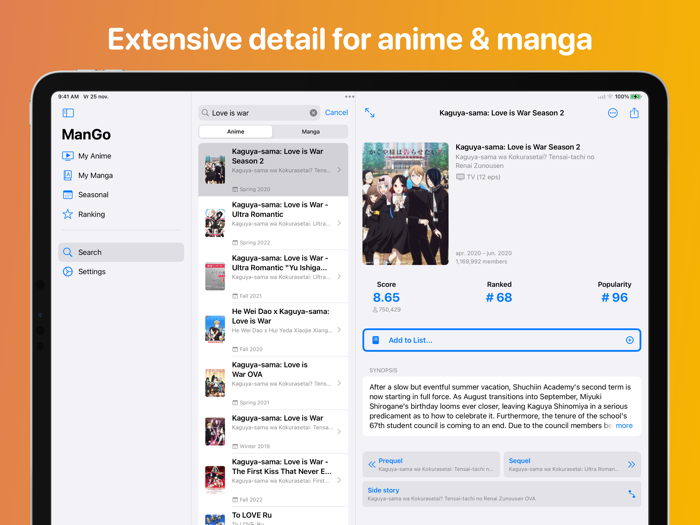Click the Prequel double-left arrow icon

click(x=372, y=464)
